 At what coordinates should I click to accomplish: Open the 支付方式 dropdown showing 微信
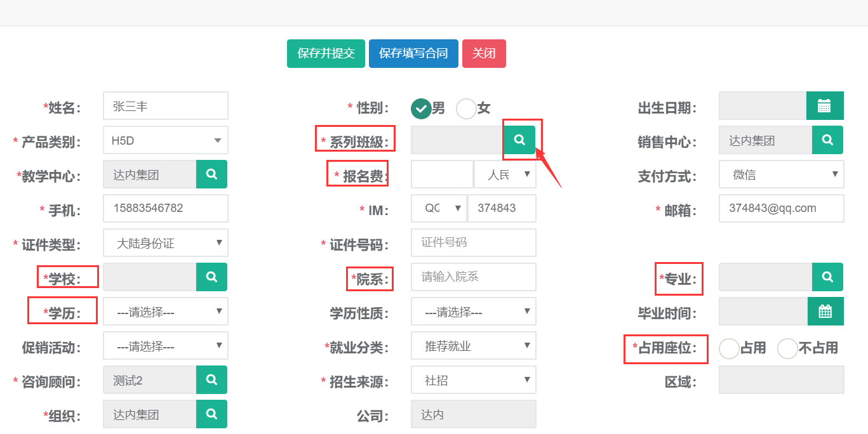[x=781, y=174]
